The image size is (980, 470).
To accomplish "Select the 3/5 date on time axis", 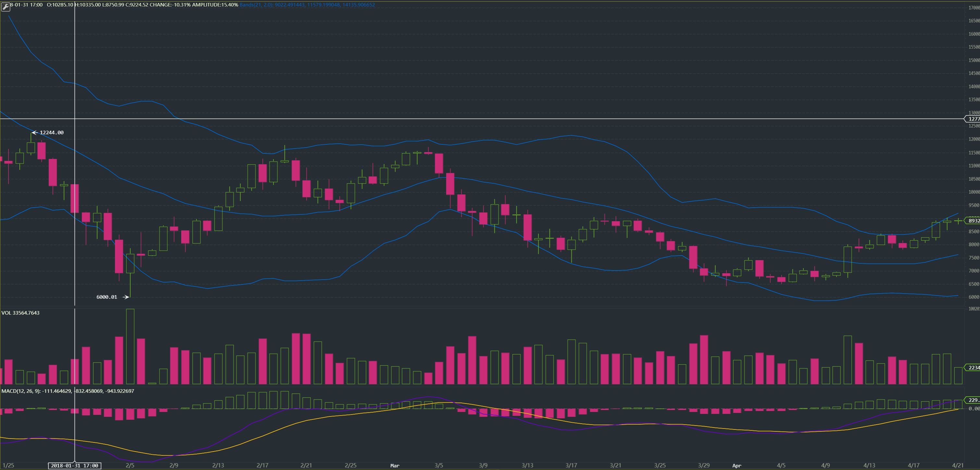I will pos(439,465).
